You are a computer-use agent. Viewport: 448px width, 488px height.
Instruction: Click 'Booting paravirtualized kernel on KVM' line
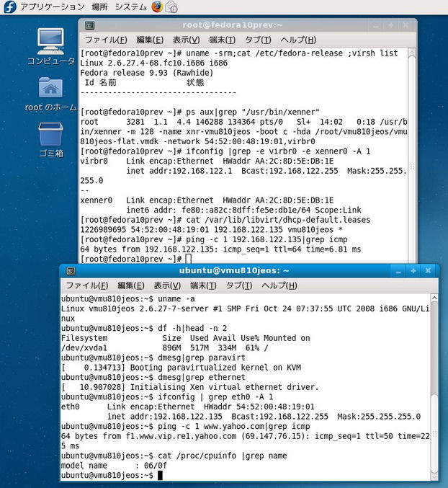point(182,368)
